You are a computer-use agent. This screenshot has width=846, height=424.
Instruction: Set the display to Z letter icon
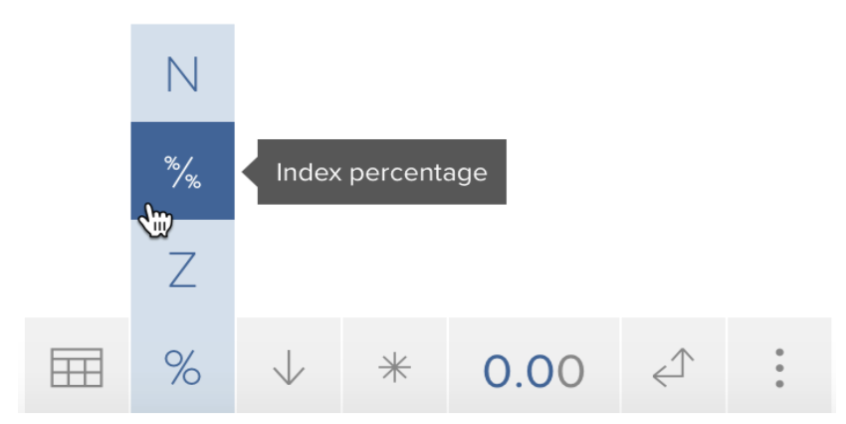182,270
